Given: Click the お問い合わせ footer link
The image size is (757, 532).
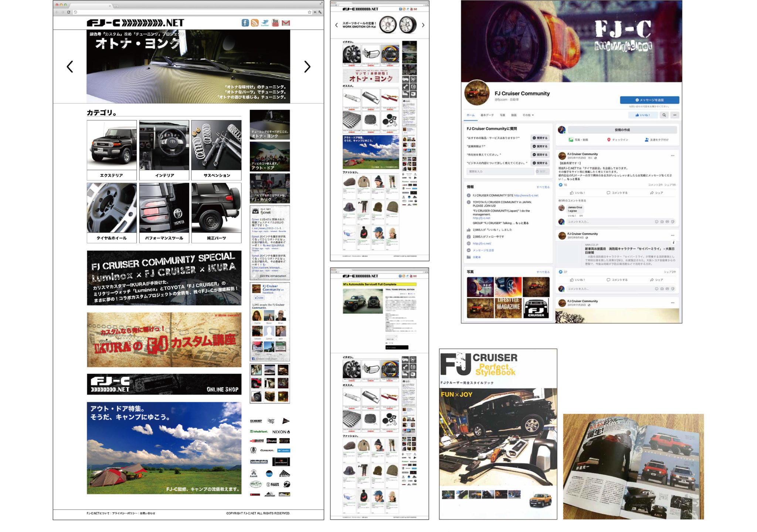Looking at the screenshot, I should 147,513.
